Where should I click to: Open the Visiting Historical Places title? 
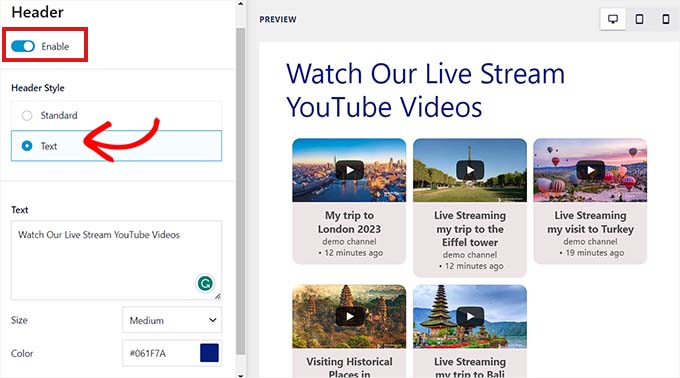click(x=350, y=367)
